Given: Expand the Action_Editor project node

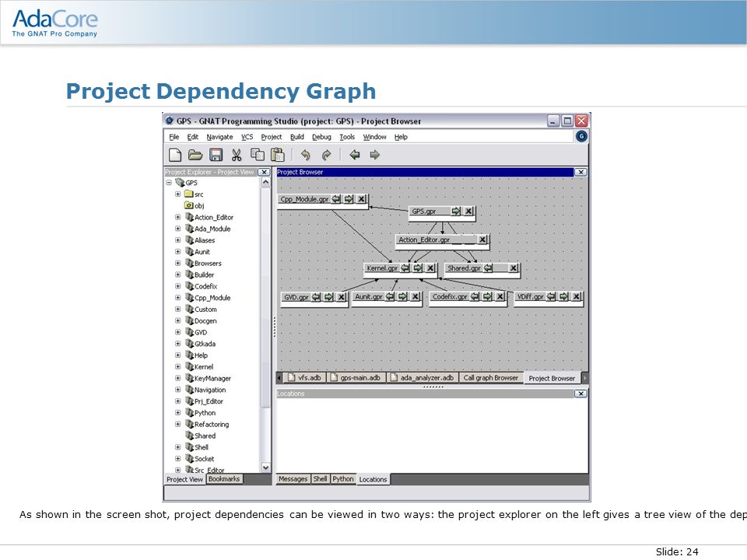Looking at the screenshot, I should 177,217.
